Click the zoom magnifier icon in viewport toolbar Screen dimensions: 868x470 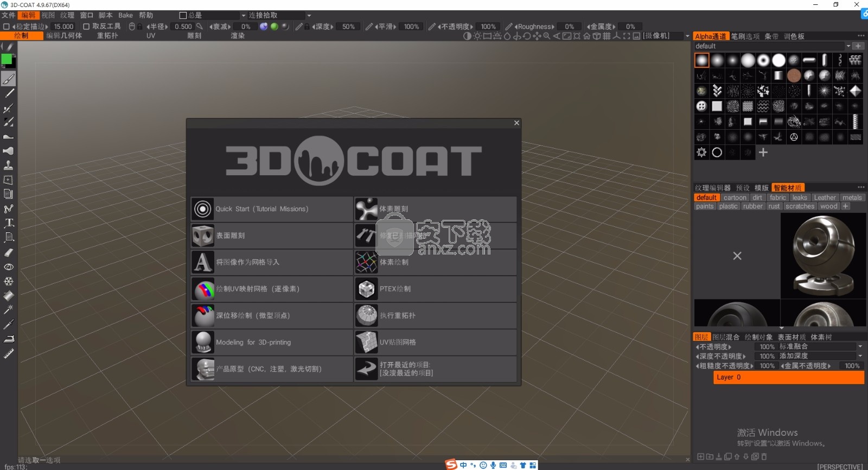pos(546,36)
